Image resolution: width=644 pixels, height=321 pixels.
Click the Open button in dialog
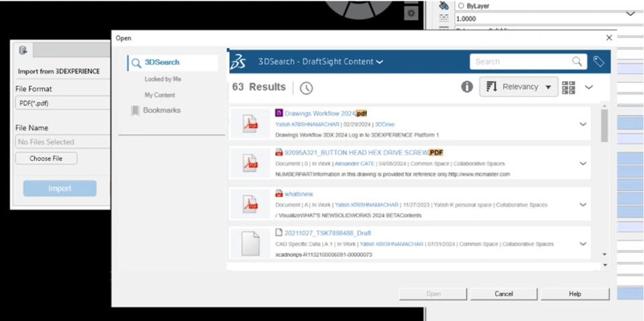433,294
